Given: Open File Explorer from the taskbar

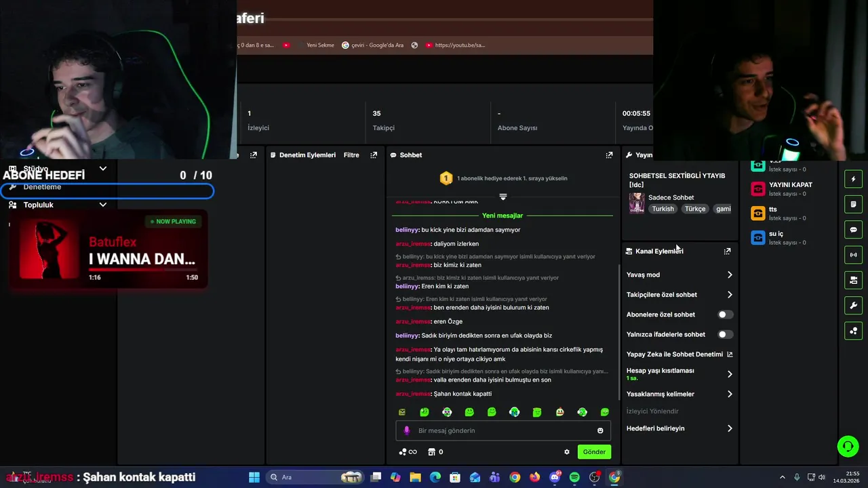Looking at the screenshot, I should (x=415, y=477).
